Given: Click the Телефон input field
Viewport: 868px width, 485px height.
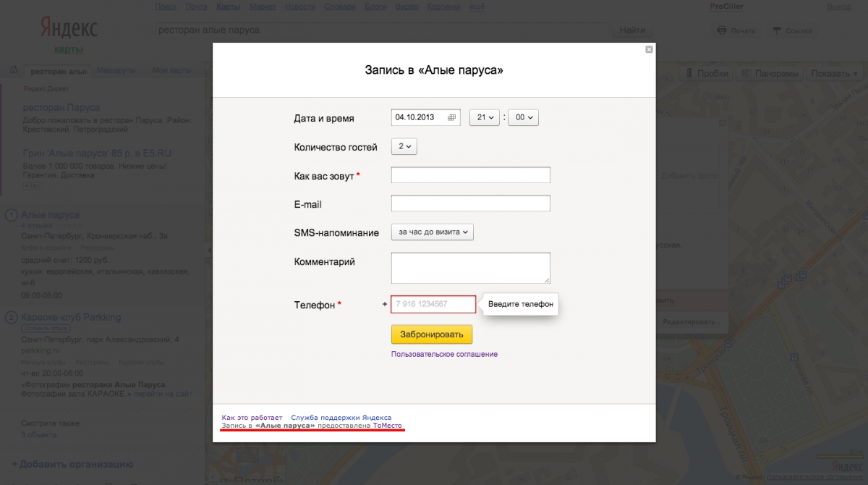Looking at the screenshot, I should click(x=433, y=304).
